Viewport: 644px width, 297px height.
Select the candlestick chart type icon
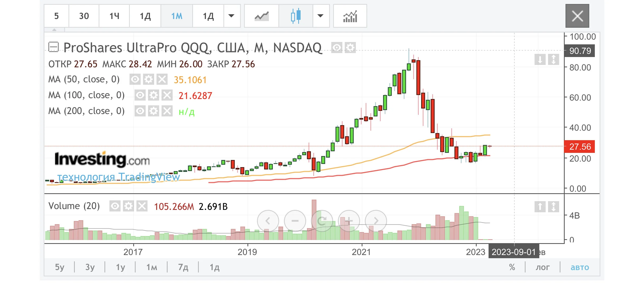pyautogui.click(x=296, y=16)
